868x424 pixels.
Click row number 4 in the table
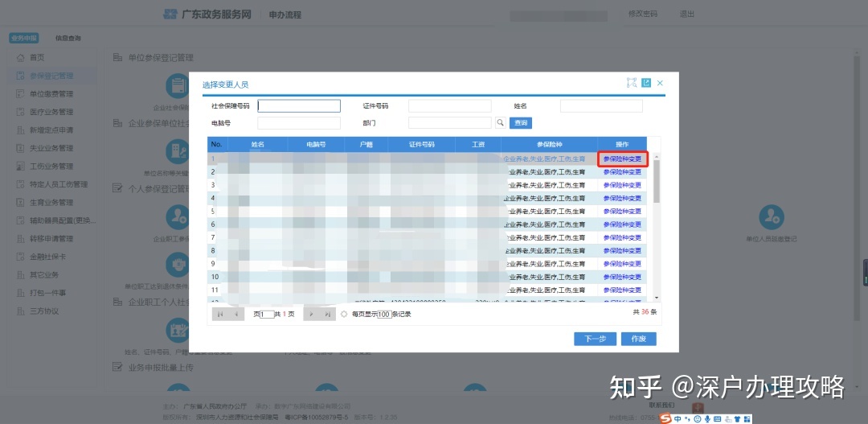click(213, 198)
